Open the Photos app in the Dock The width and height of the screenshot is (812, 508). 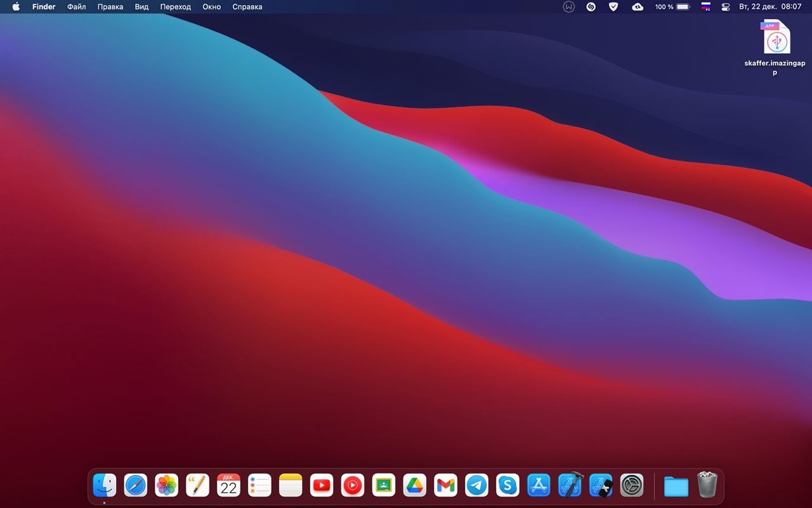pos(166,486)
